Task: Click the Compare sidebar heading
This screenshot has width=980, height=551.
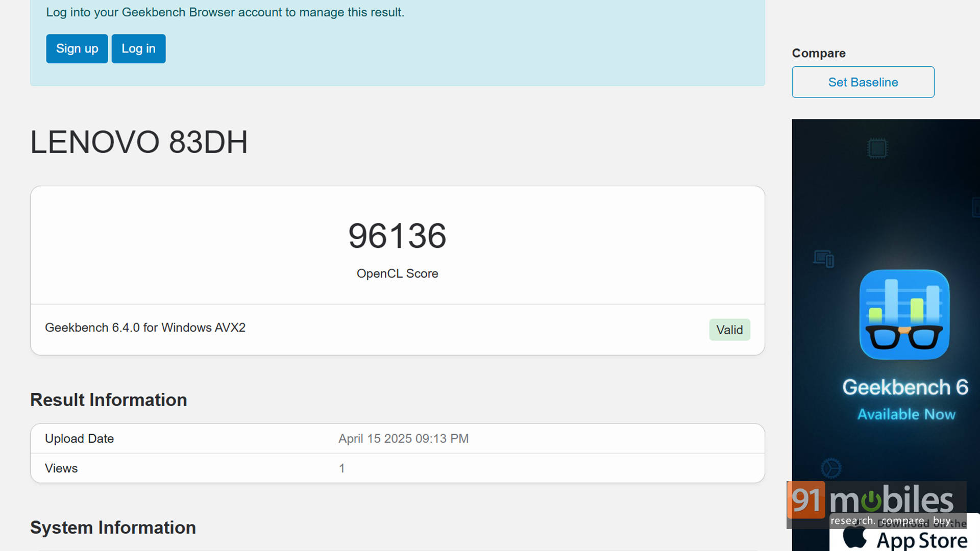Action: (819, 53)
